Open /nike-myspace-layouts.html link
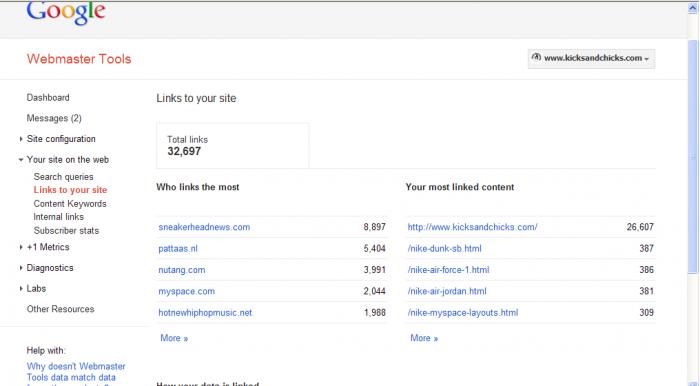 (x=463, y=313)
